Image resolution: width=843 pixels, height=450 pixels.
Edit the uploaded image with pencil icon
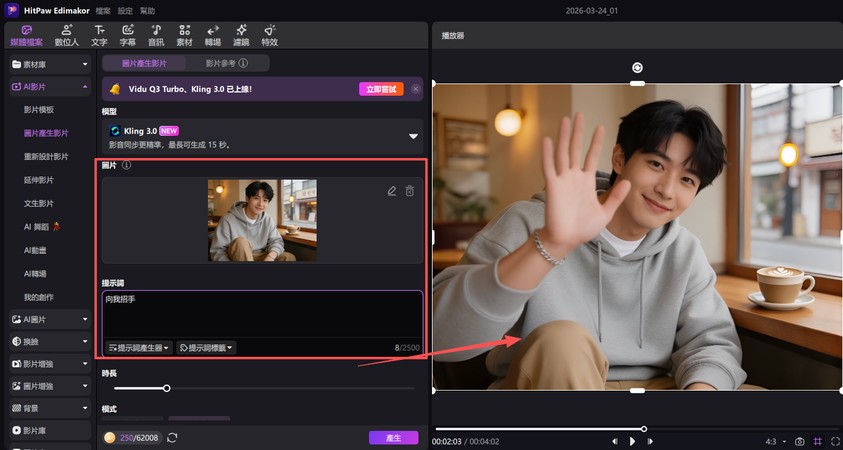[392, 191]
